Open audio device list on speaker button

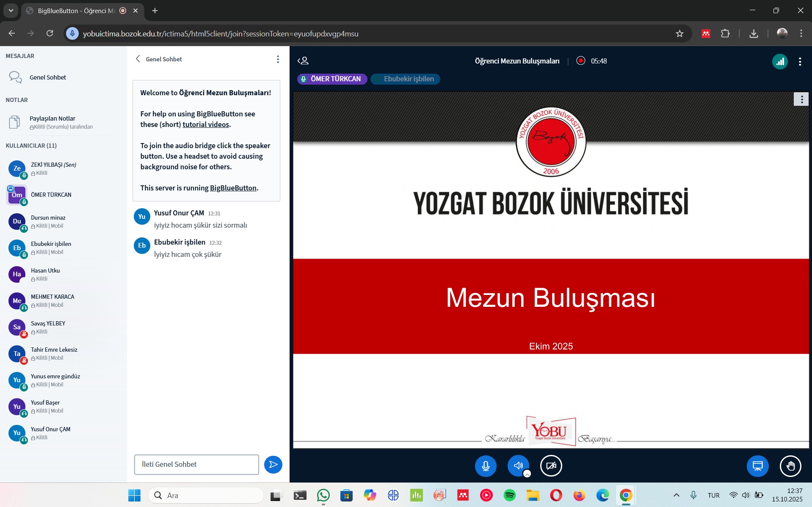point(527,474)
